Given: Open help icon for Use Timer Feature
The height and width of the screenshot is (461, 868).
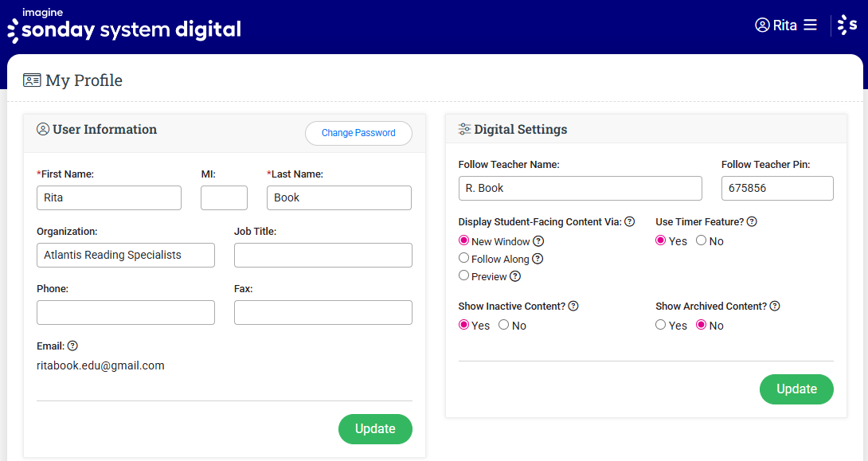Looking at the screenshot, I should [752, 221].
